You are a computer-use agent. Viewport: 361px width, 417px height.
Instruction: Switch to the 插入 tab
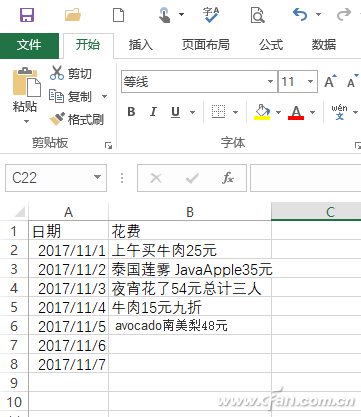pyautogui.click(x=140, y=45)
